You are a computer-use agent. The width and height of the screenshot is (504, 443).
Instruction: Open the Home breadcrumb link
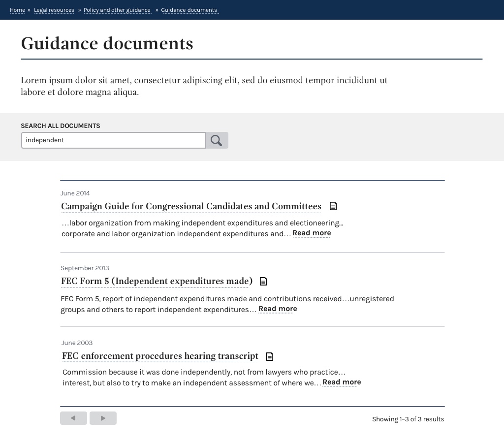[17, 10]
